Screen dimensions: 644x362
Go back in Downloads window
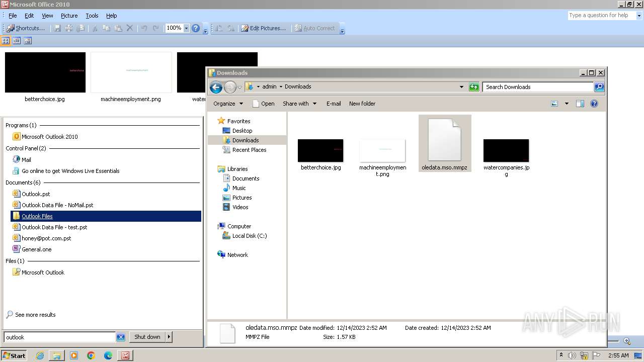tap(216, 87)
